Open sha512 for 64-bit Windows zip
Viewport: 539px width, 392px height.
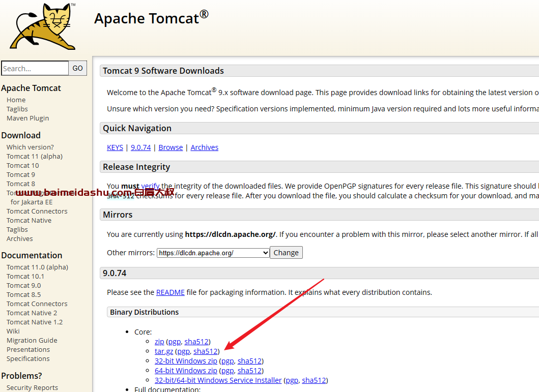[249, 371]
